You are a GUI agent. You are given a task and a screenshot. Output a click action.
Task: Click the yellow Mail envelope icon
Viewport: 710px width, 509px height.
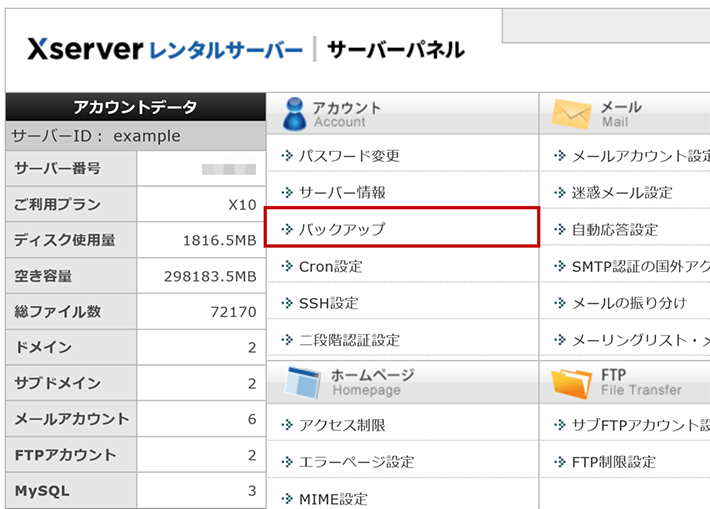pos(571,114)
